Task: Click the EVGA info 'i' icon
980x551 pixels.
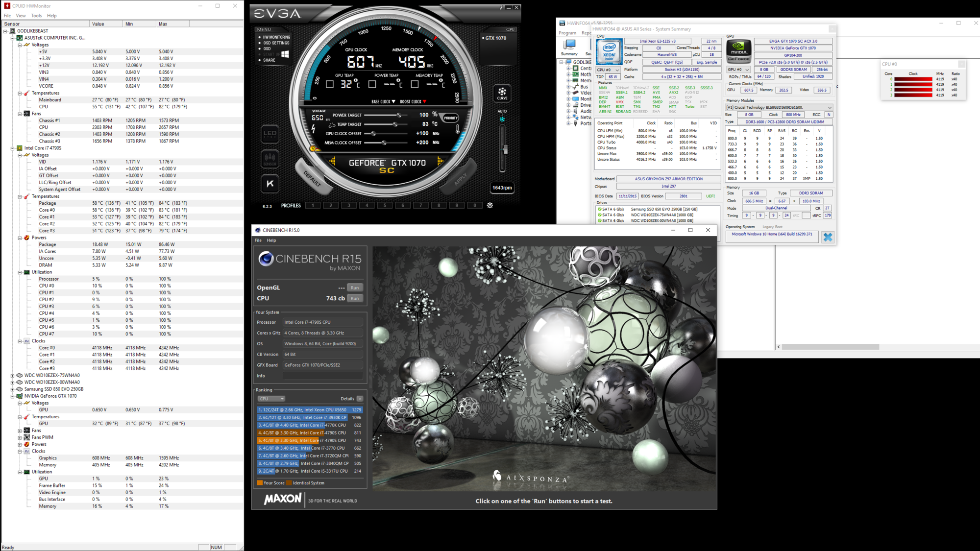Action: (x=501, y=7)
